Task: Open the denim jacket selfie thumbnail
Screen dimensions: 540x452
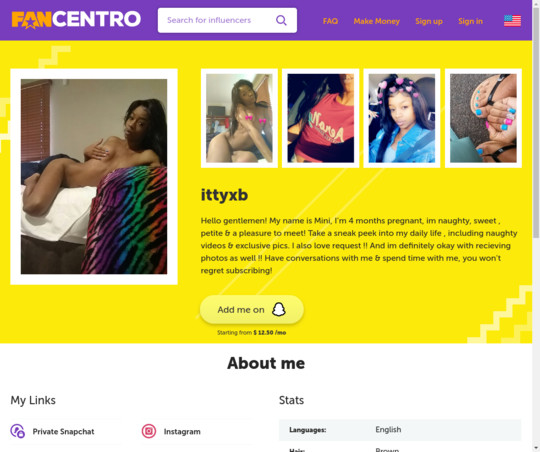Action: [402, 118]
